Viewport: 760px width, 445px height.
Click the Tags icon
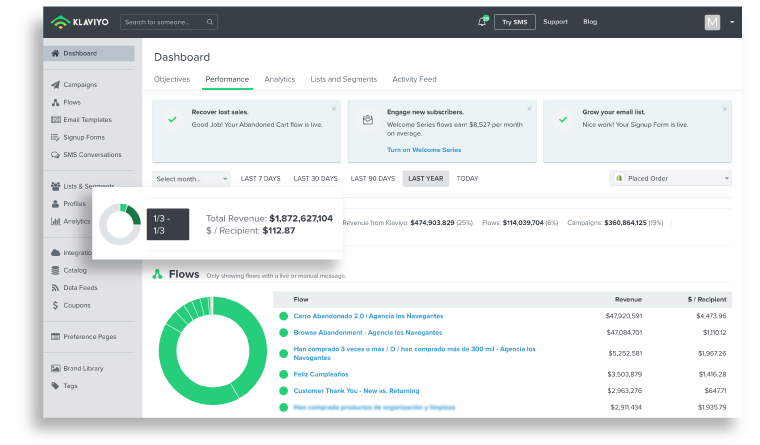[x=55, y=386]
